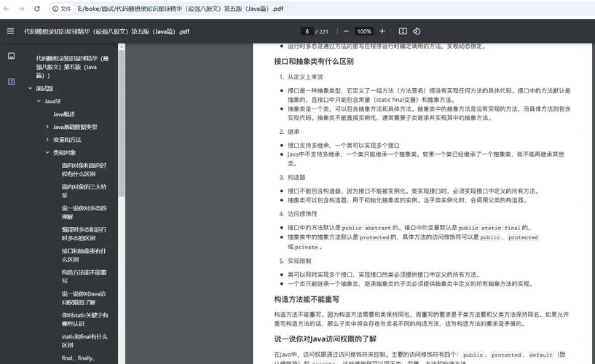Collapse the 类和对象 outline chevron
Viewport: 595px width, 364px height.
click(47, 152)
